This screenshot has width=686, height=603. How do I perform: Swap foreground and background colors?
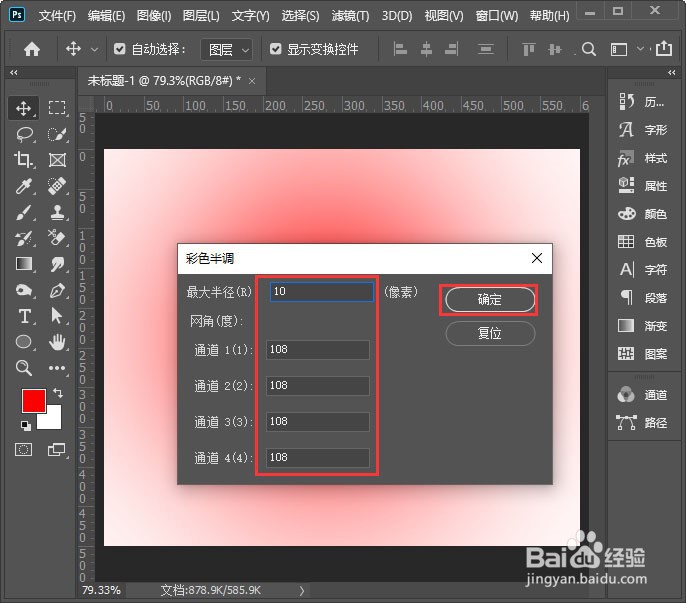pos(58,393)
